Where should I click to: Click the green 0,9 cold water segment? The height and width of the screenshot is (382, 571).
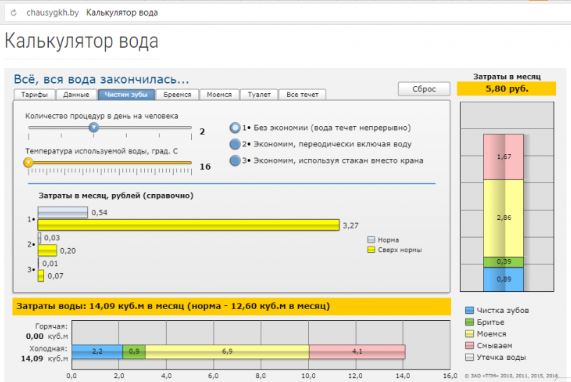click(x=134, y=352)
